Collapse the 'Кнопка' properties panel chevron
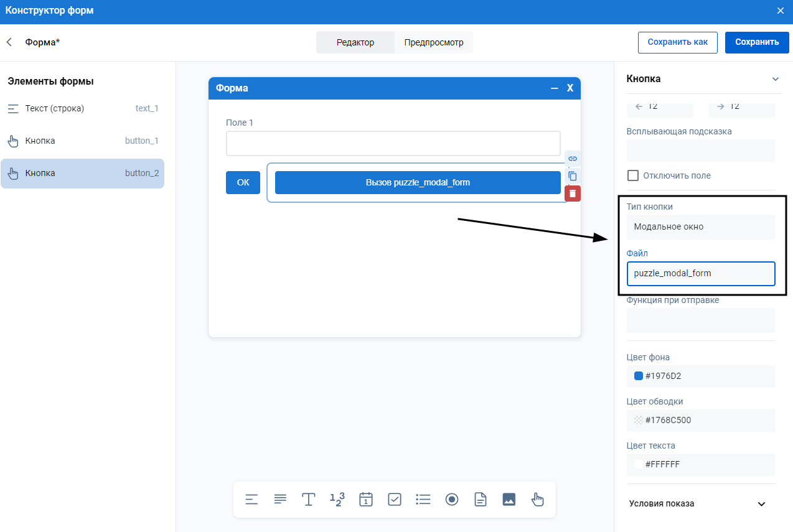Image resolution: width=793 pixels, height=532 pixels. pyautogui.click(x=775, y=79)
